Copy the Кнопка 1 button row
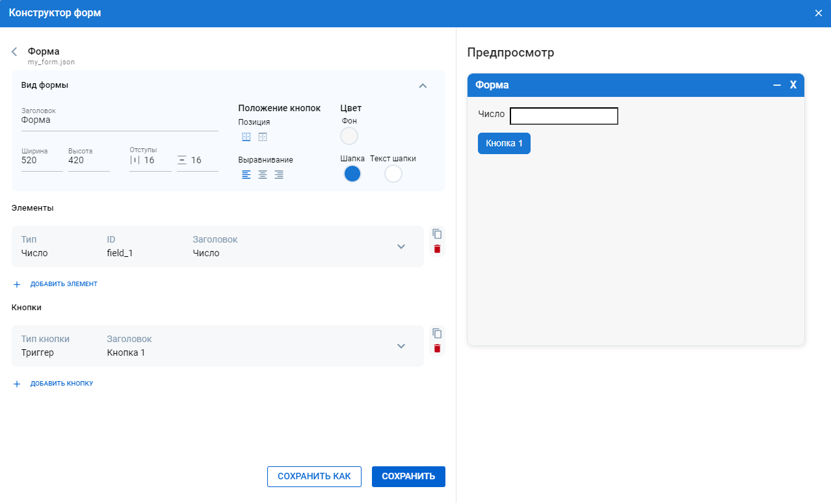Screen dimensions: 831x504 pos(437,333)
